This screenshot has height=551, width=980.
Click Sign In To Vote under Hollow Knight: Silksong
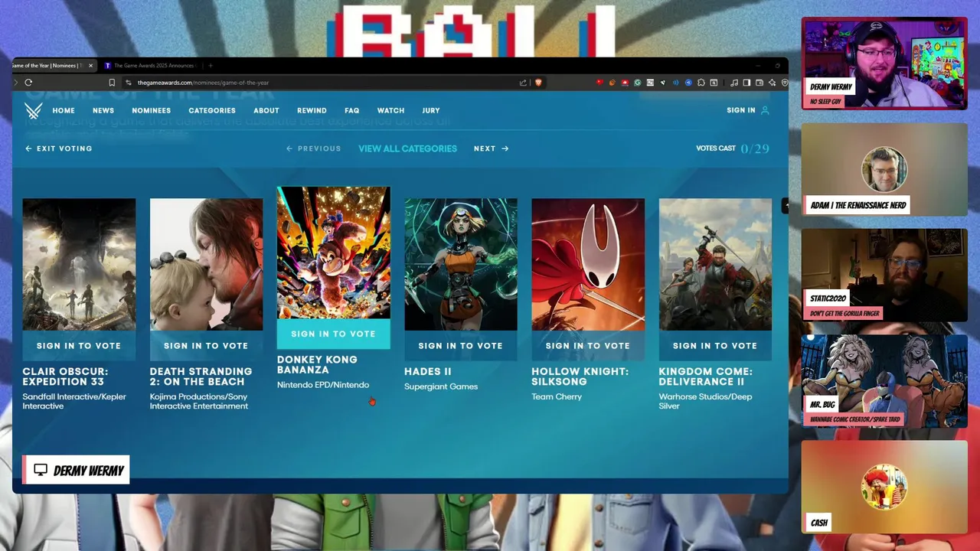coord(588,346)
